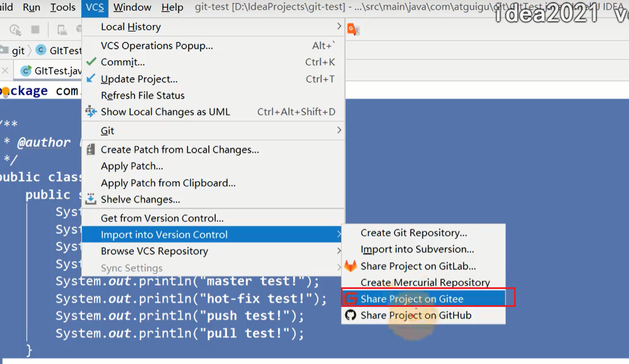
Task: Open the Tools menu
Action: pos(63,7)
